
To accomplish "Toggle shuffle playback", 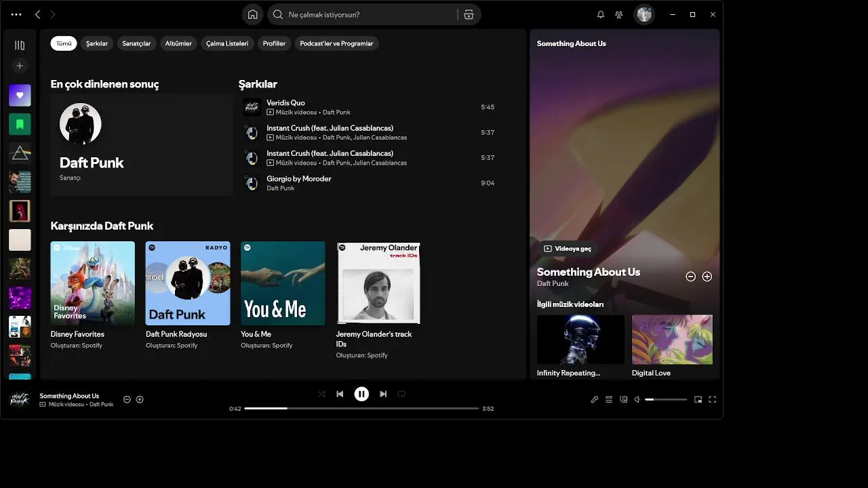I will [x=321, y=394].
